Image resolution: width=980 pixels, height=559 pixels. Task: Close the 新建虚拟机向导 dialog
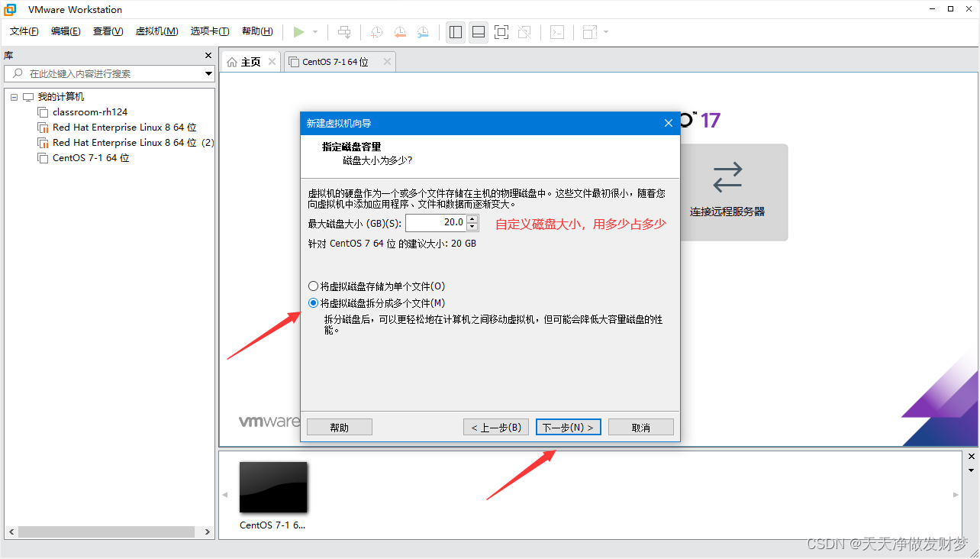tap(668, 123)
